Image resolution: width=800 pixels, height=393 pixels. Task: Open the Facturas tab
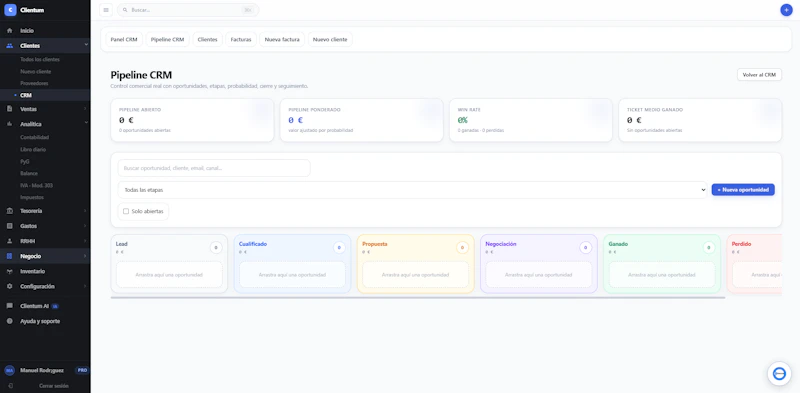click(x=241, y=39)
